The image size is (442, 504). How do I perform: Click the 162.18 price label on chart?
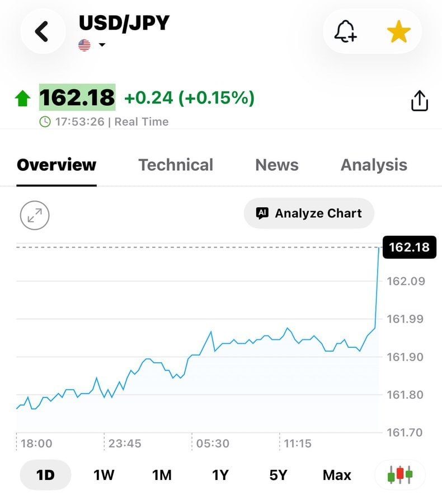[409, 247]
